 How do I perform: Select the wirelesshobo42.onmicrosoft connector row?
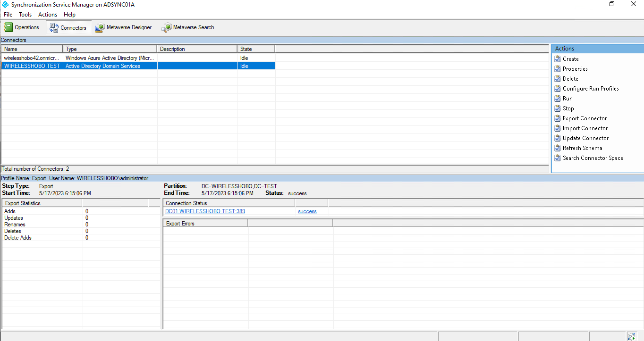click(32, 58)
